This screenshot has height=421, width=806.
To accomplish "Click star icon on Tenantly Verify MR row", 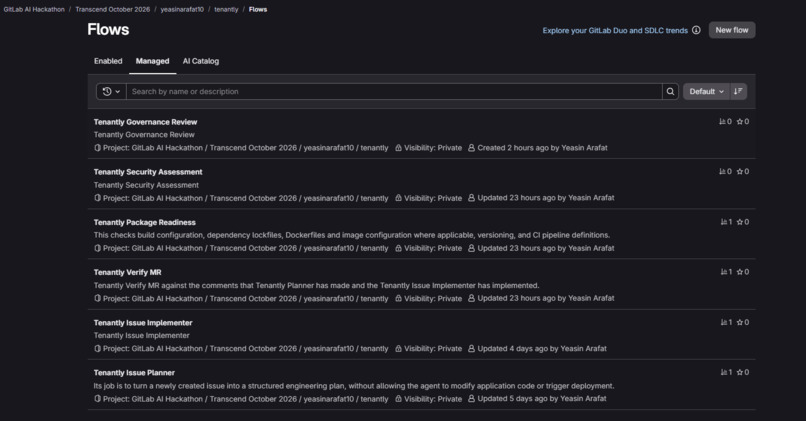I will (740, 272).
